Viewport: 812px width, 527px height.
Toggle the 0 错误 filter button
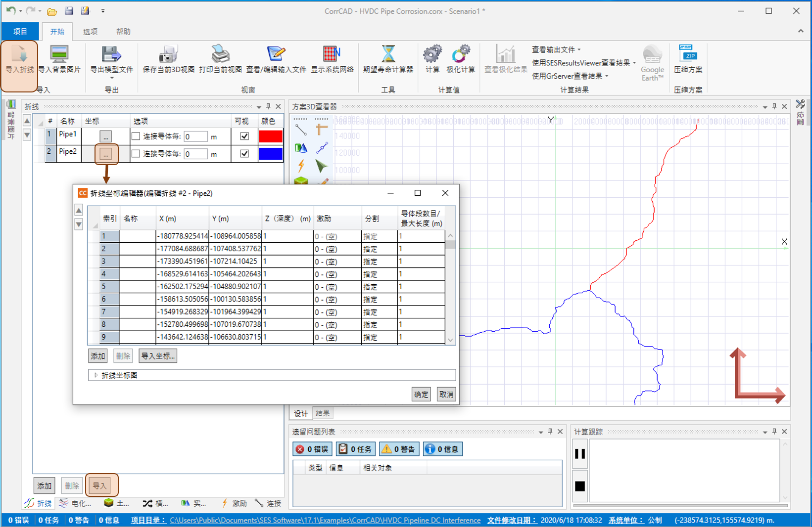[x=312, y=449]
